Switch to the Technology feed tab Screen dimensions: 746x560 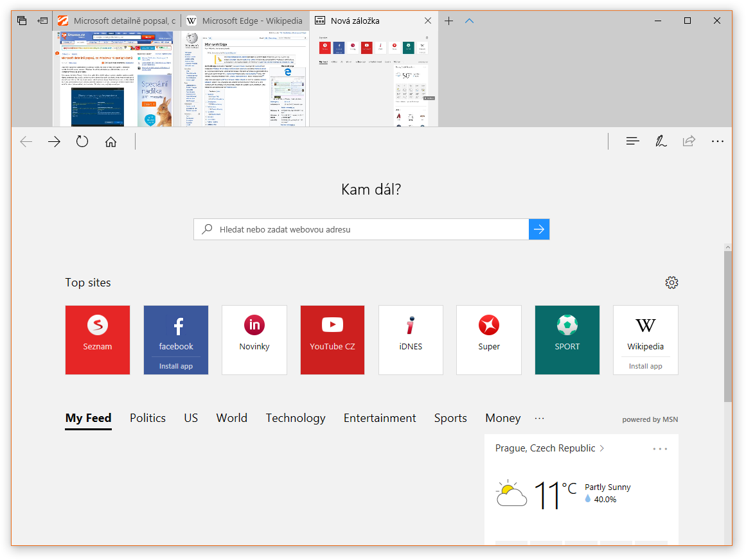tap(296, 418)
